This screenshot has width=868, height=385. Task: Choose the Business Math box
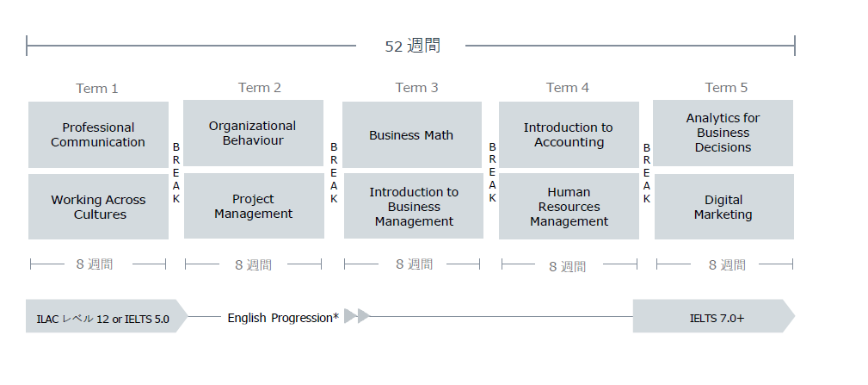[x=412, y=134]
